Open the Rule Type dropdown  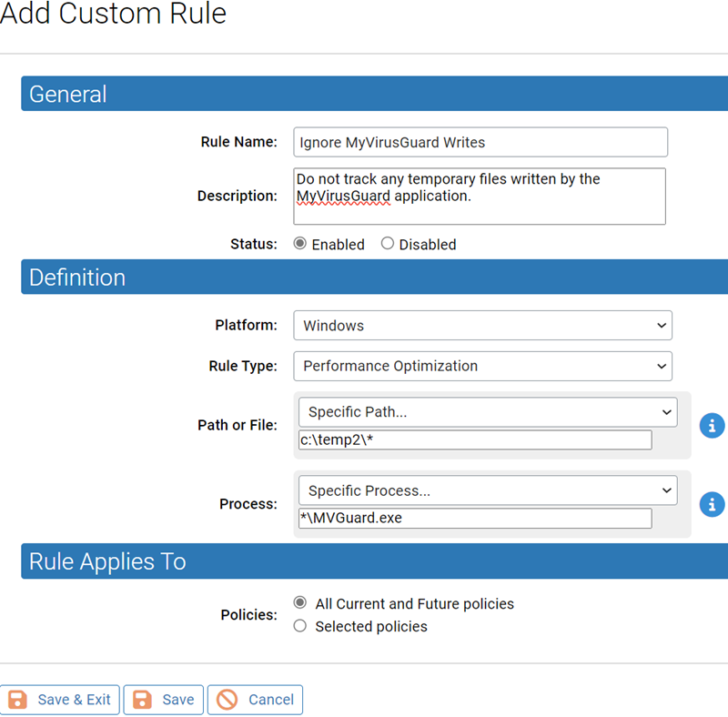click(x=482, y=366)
